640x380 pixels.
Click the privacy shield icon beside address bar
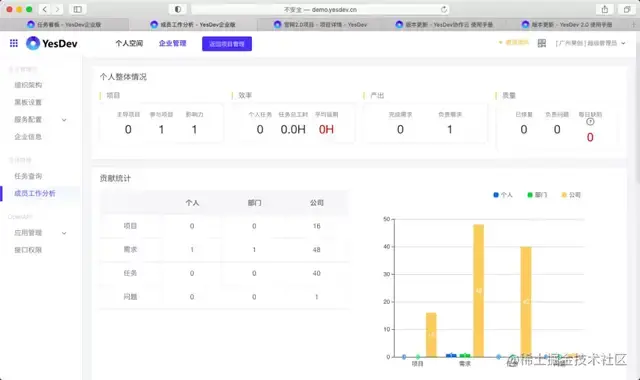[x=178, y=9]
